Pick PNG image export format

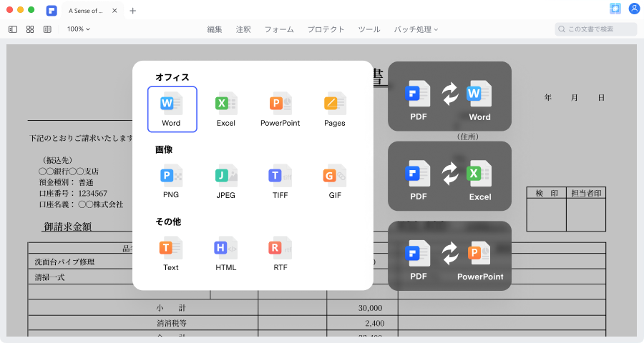(x=171, y=181)
